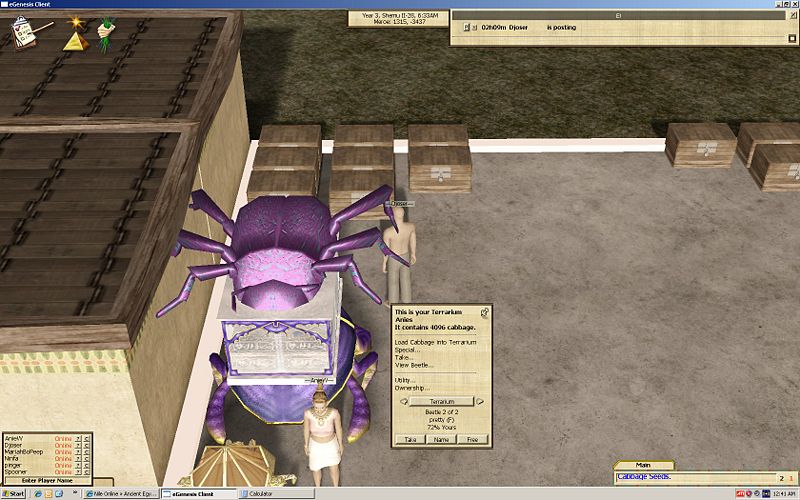Select AnielV in the friends list
This screenshot has height=500, width=800.
tap(14, 439)
